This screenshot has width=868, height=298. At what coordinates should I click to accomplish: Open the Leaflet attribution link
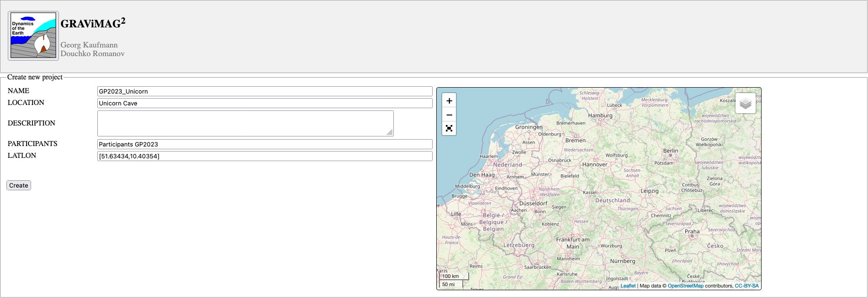pos(628,286)
